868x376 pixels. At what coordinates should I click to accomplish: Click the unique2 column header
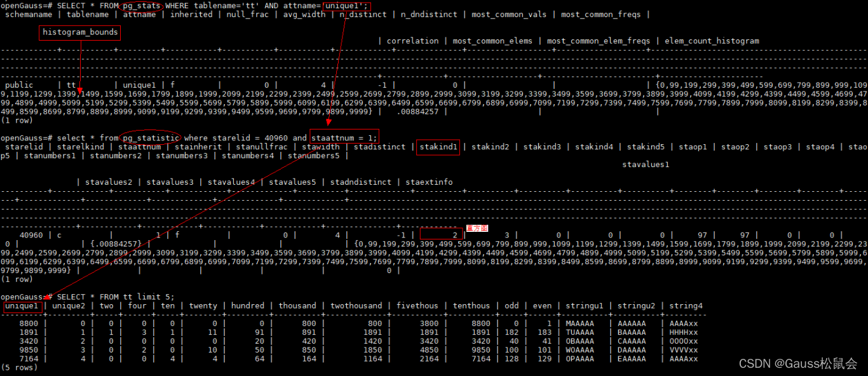(69, 306)
